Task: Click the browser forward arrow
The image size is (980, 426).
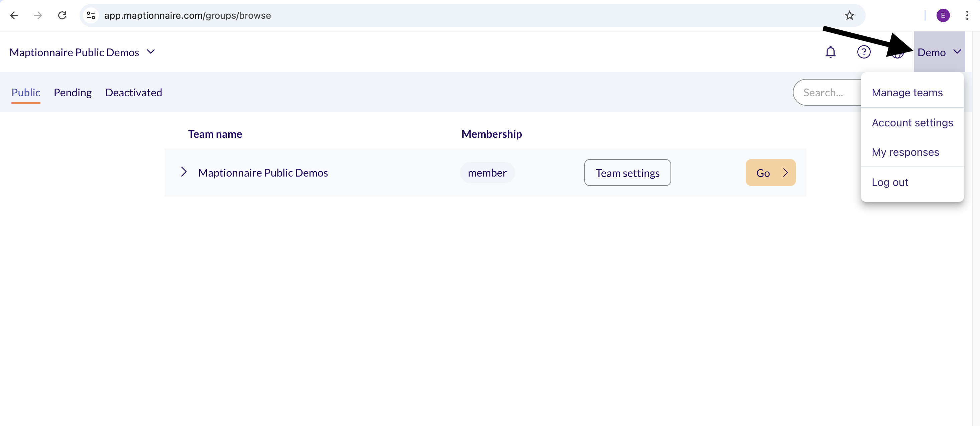Action: click(x=38, y=15)
